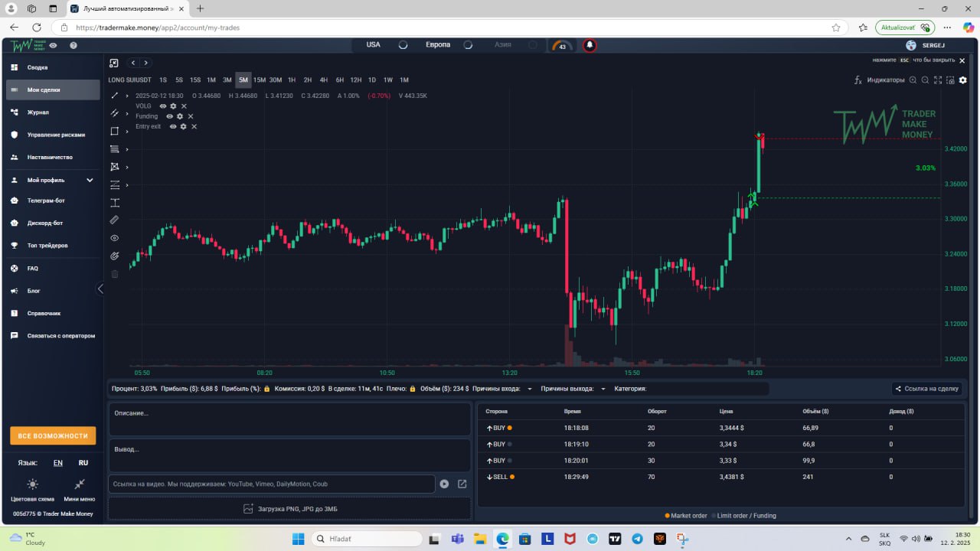This screenshot has width=980, height=551.
Task: Open the notifications bell
Action: [590, 45]
